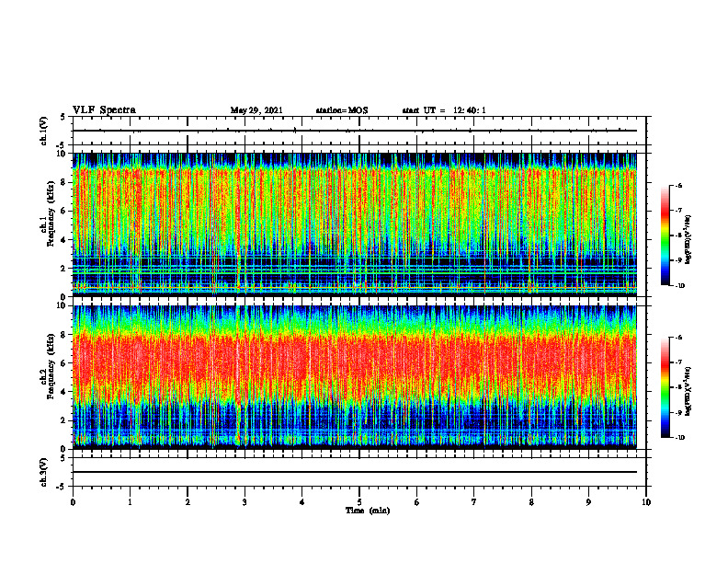Click the 'ch.1(V)' axis label

[44, 131]
